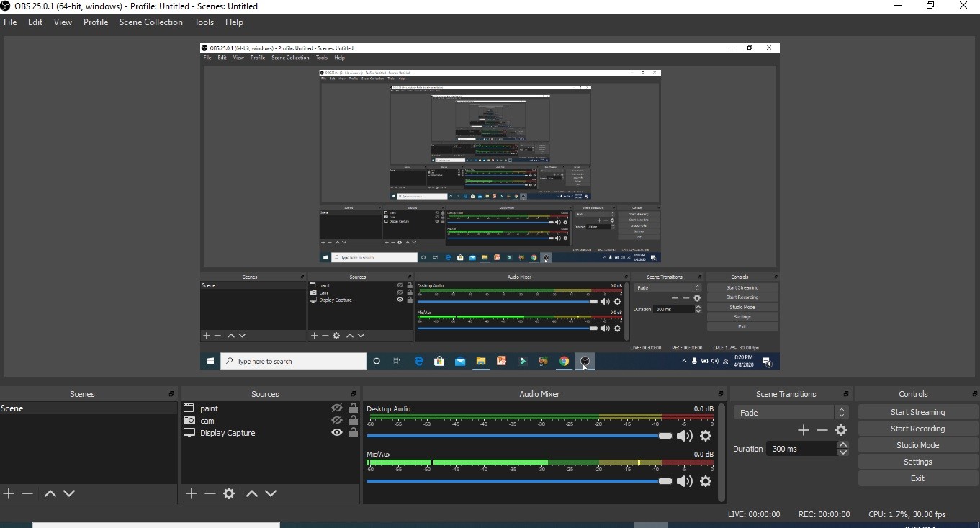980x528 pixels.
Task: Hide the Display Capture source
Action: (337, 433)
